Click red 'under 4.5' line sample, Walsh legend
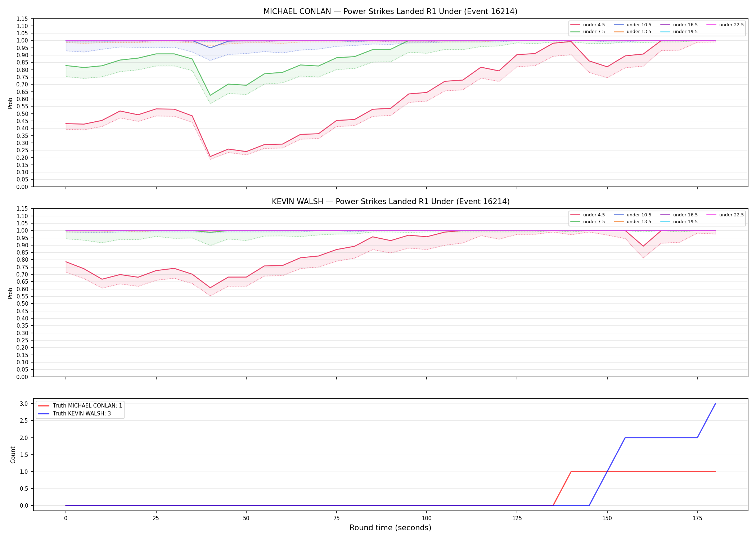This screenshot has height=540, width=756. click(x=575, y=215)
